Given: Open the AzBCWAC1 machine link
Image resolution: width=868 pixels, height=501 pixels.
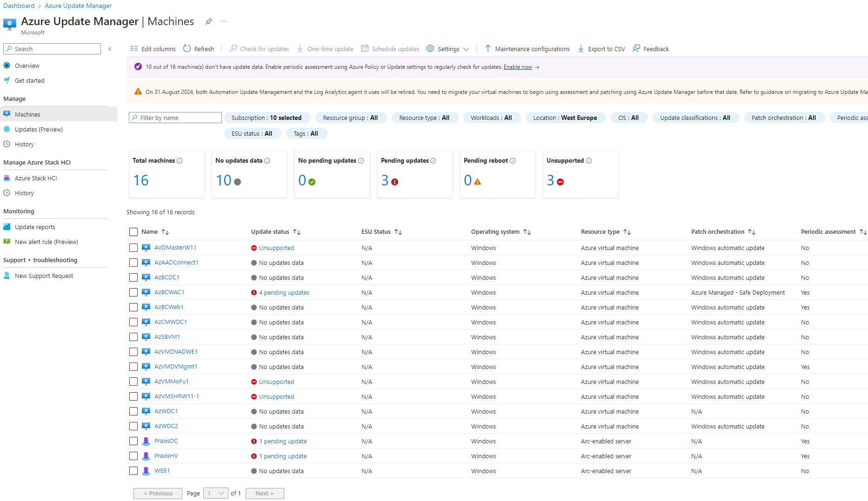Looking at the screenshot, I should 169,292.
